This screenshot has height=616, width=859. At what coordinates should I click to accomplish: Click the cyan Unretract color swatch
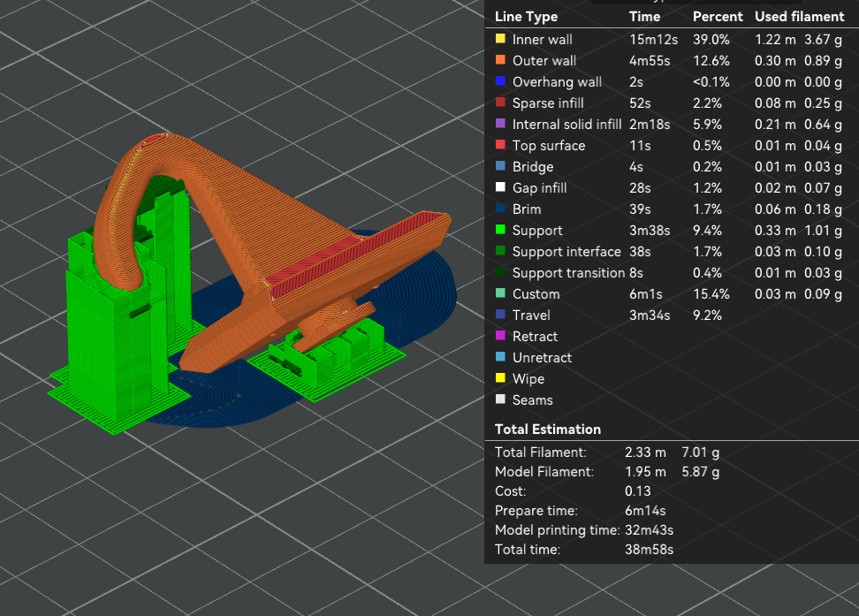(500, 357)
